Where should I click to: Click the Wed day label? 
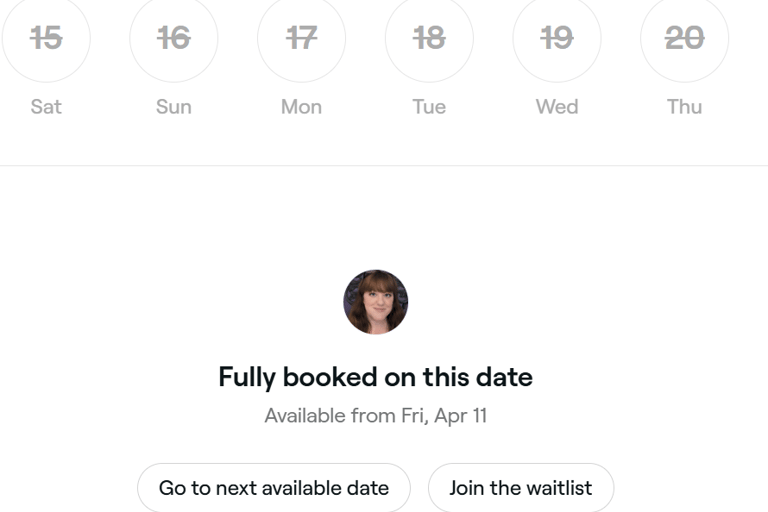tap(557, 107)
